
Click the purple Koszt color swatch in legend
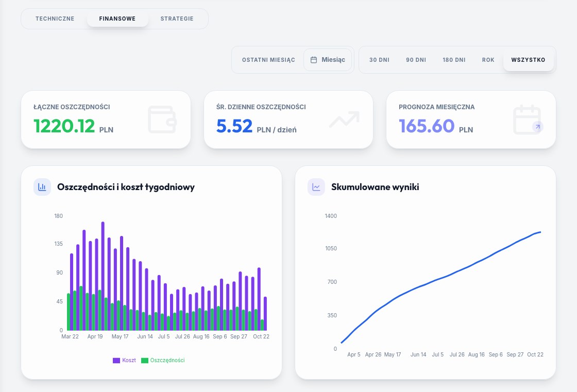coord(116,361)
